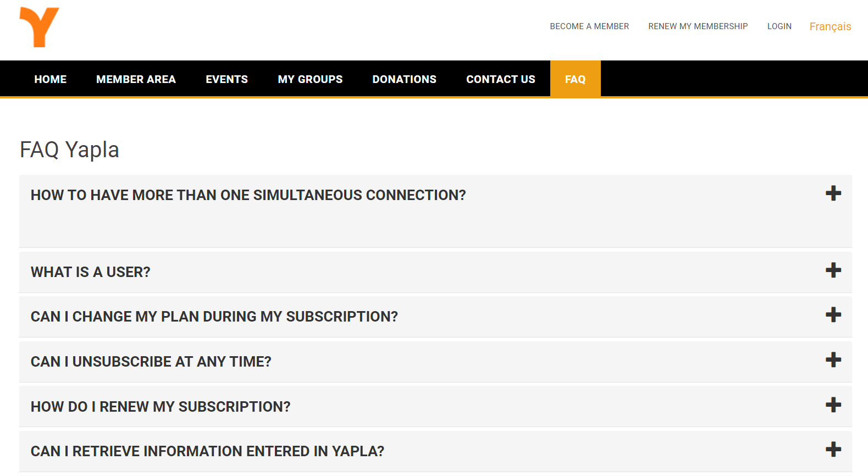Click plus icon for What is a user
The width and height of the screenshot is (868, 476).
point(833,270)
